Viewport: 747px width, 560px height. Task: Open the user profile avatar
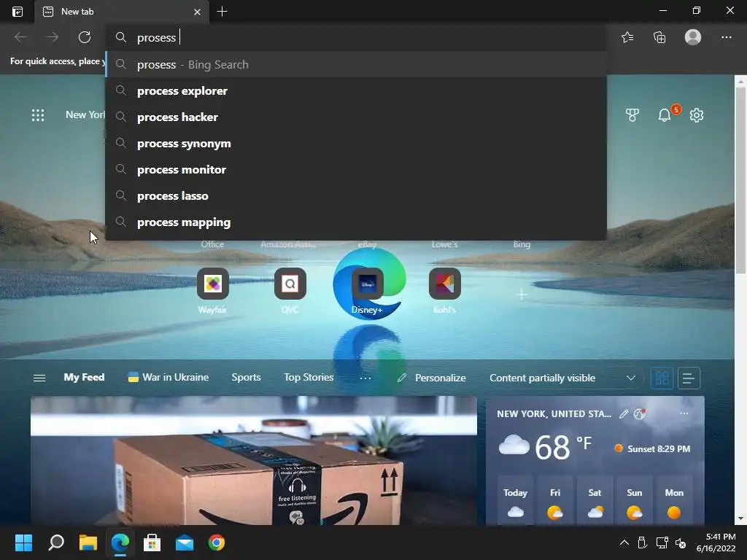pyautogui.click(x=693, y=37)
